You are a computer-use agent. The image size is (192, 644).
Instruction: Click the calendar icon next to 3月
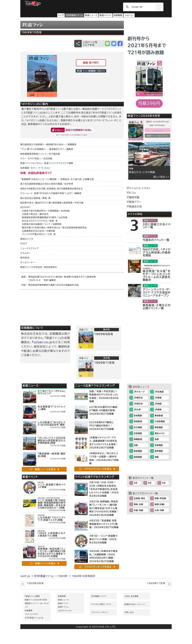[x=131, y=483]
